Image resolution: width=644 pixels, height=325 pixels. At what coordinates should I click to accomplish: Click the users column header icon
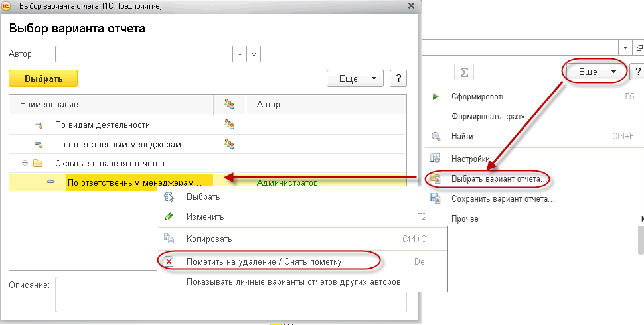pyautogui.click(x=229, y=104)
